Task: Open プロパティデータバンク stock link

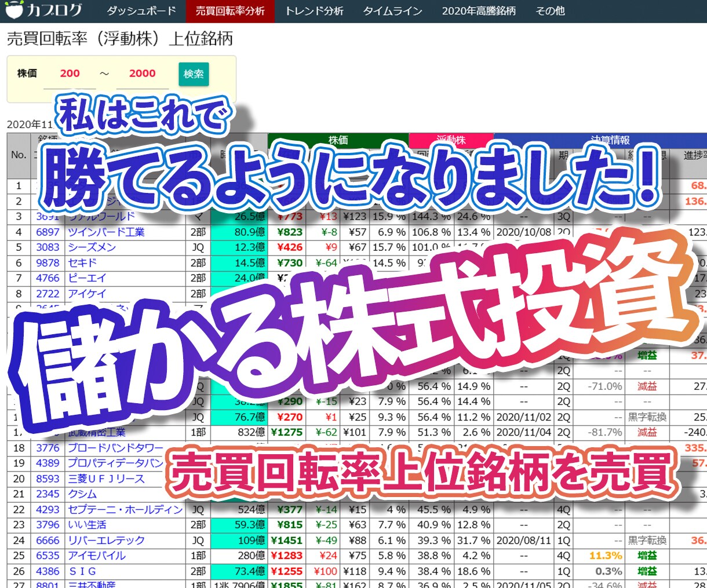Action: coord(116,463)
